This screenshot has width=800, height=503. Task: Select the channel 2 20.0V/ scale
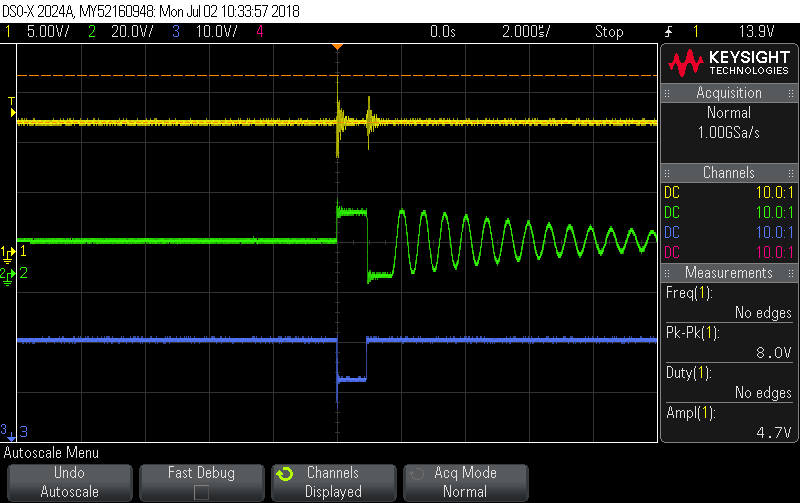click(x=132, y=32)
